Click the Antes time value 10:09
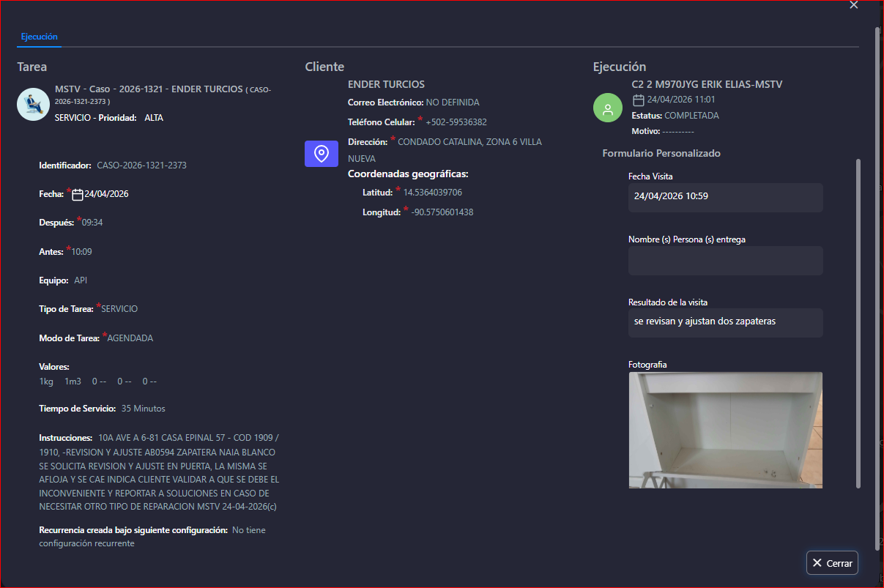Screen dimensions: 884x588 click(x=81, y=252)
